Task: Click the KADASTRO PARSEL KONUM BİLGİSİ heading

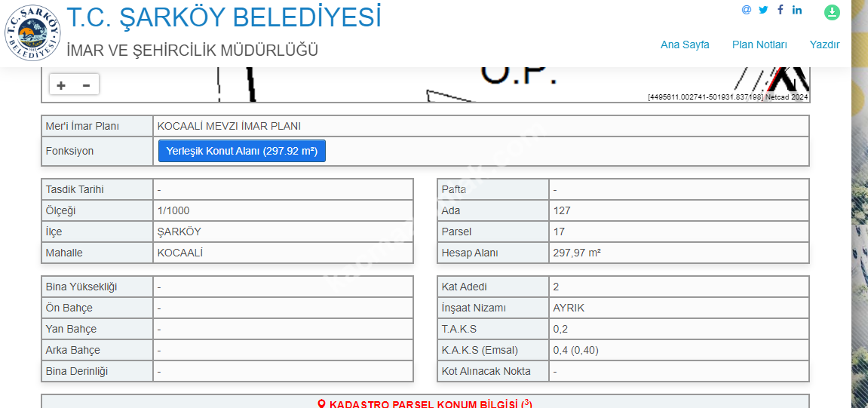Action: [424, 404]
